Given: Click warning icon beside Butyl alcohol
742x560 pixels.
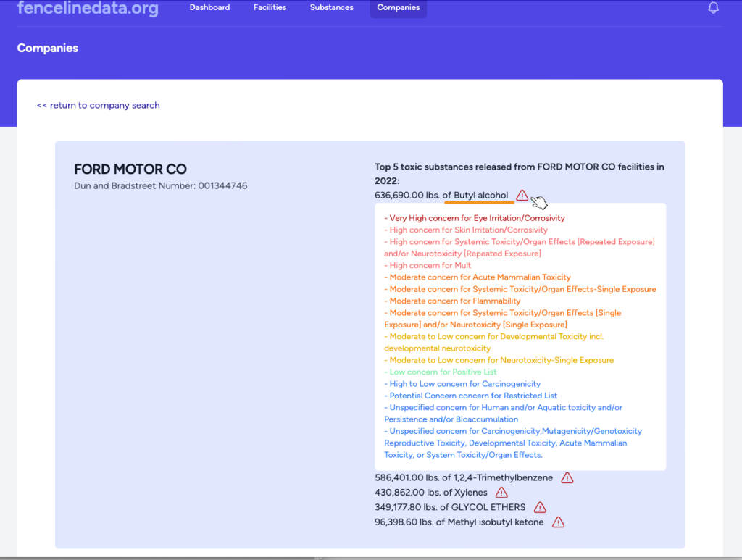Looking at the screenshot, I should pyautogui.click(x=522, y=196).
